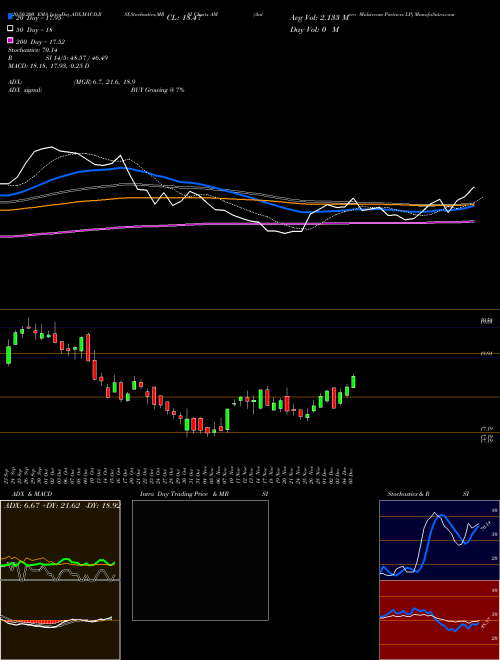This screenshot has height=660, width=500.
Task: Click the white 50 Day legend swatch
Action: tap(10, 29)
